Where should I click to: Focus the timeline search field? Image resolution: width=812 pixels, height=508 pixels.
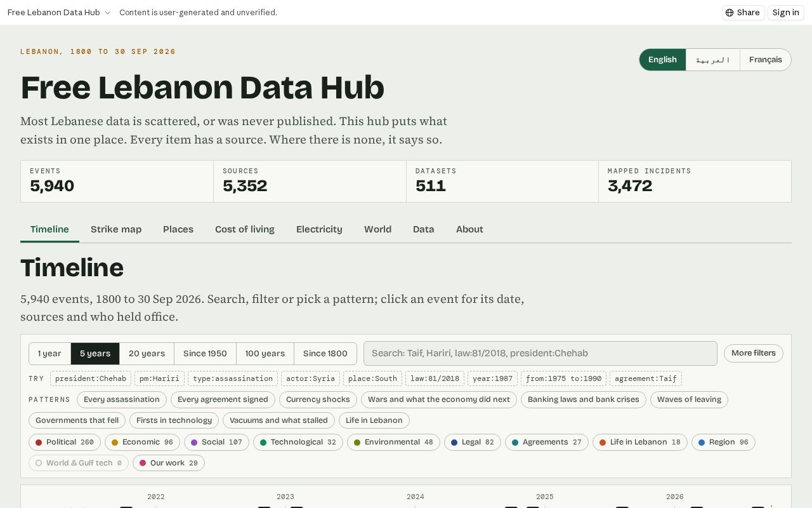tap(540, 354)
